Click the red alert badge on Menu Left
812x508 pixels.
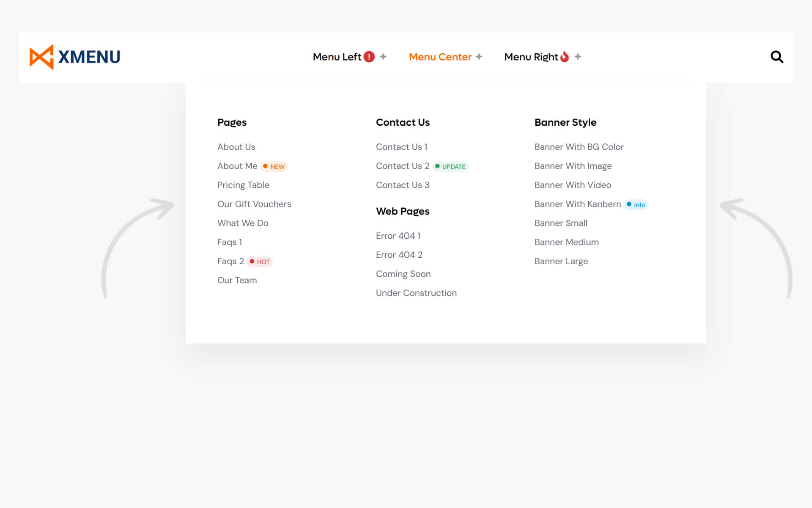tap(369, 57)
